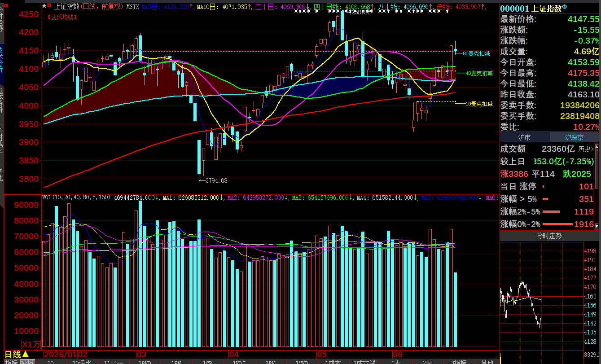601x364 pixels.
Task: Click the volume MA1 value label
Action: point(192,197)
